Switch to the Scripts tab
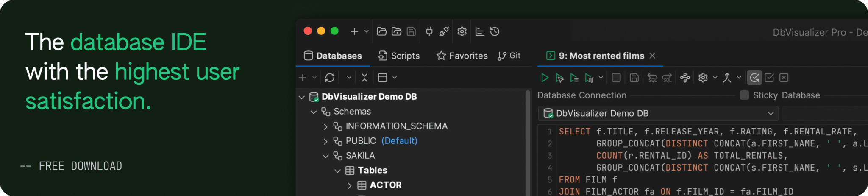The width and height of the screenshot is (868, 196). [x=399, y=56]
